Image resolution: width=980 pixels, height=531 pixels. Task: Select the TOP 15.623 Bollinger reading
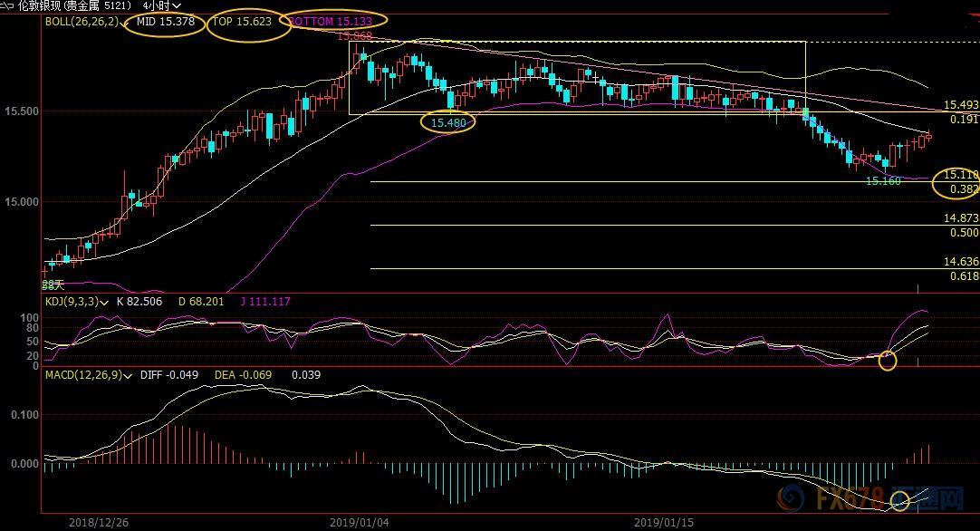[x=242, y=22]
